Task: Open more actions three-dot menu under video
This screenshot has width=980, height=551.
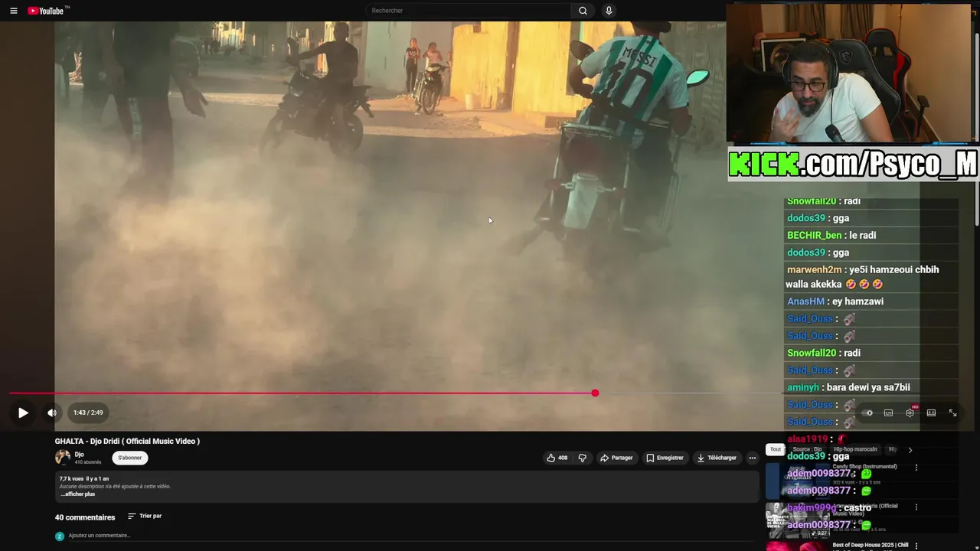Action: click(752, 458)
